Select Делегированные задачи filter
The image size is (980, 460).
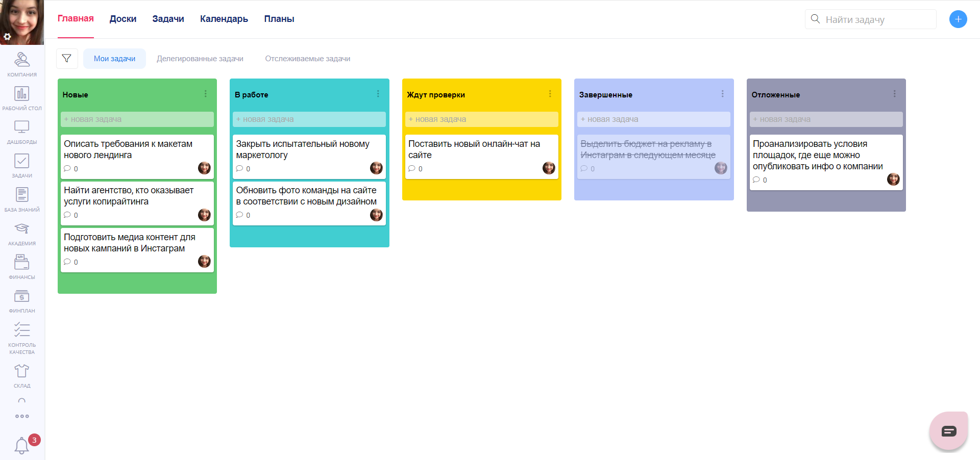click(x=200, y=59)
